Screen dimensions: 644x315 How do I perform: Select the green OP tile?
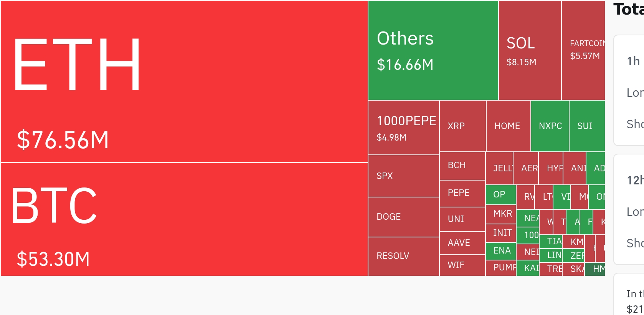click(x=501, y=195)
